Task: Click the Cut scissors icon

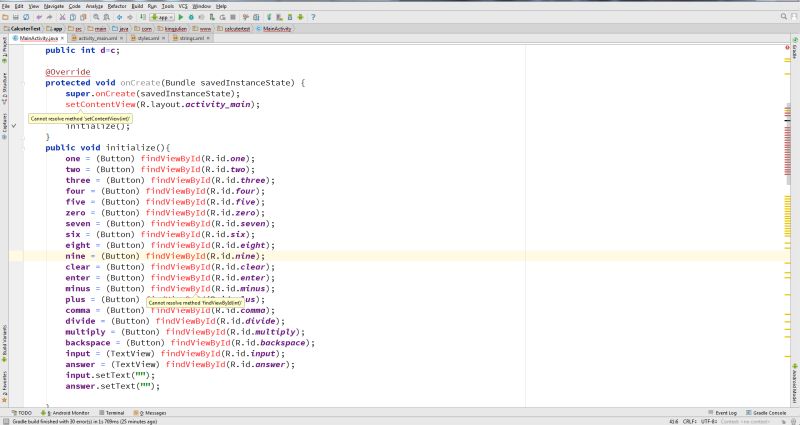Action: click(x=62, y=17)
